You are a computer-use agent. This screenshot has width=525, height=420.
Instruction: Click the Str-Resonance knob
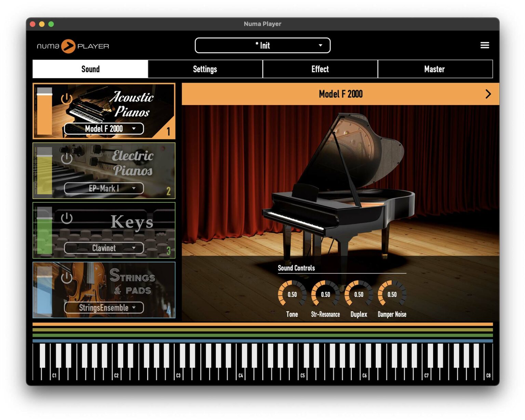tap(325, 294)
